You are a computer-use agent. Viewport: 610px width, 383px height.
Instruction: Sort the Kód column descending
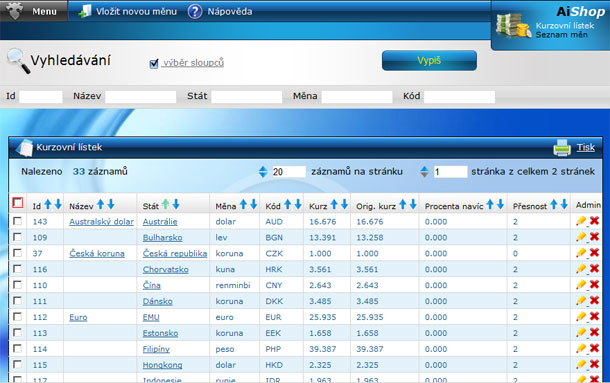(x=298, y=204)
